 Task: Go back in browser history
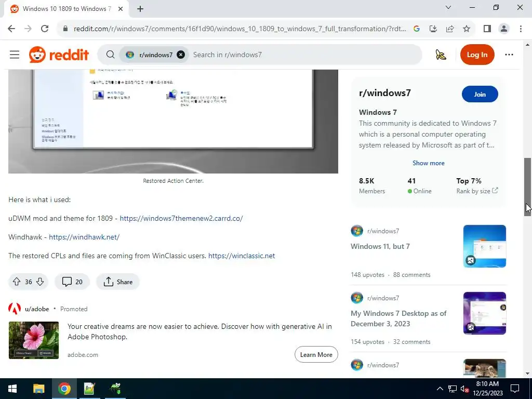coord(11,29)
